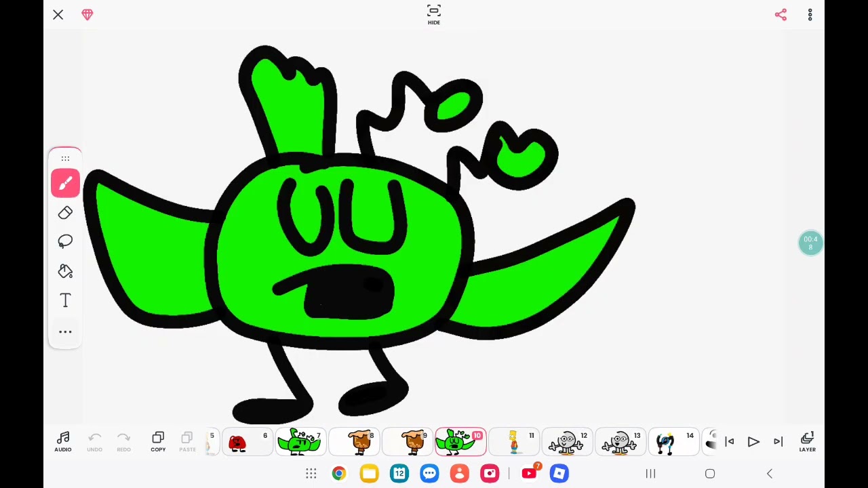Select frame 7 thumbnail

(300, 442)
